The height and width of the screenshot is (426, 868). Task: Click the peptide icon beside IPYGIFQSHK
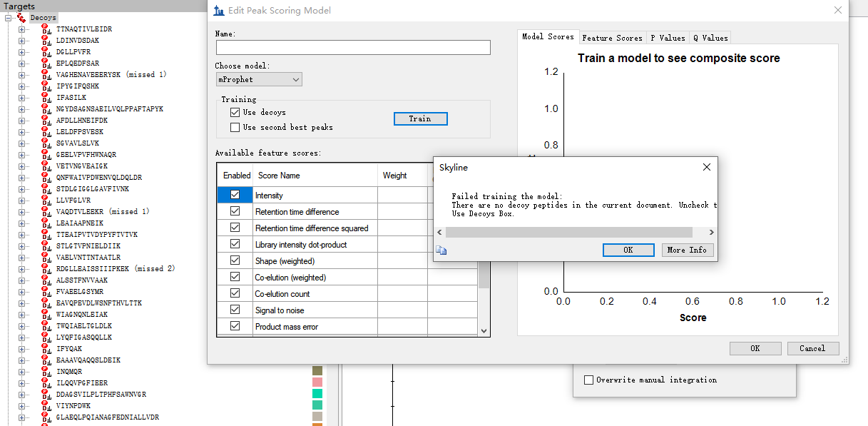46,86
